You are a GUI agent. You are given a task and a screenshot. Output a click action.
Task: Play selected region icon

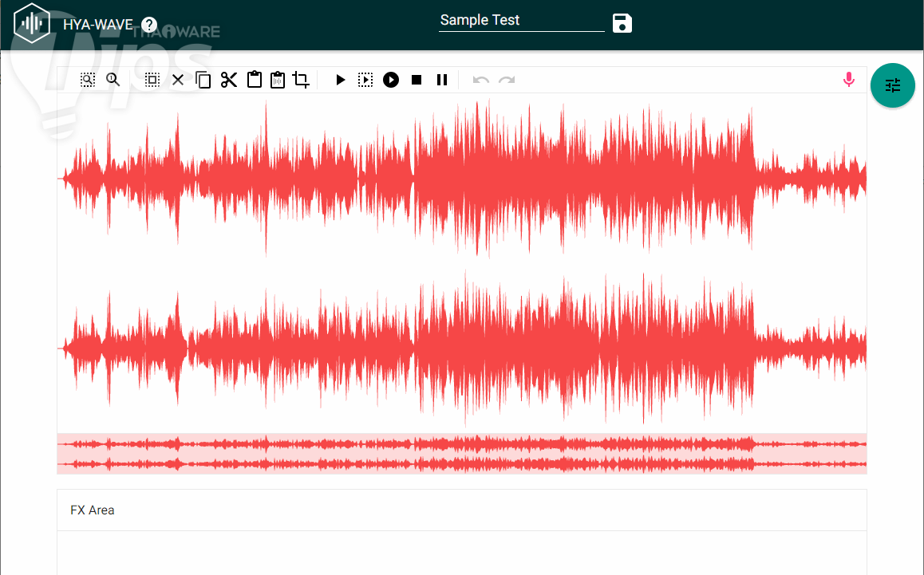(x=365, y=80)
